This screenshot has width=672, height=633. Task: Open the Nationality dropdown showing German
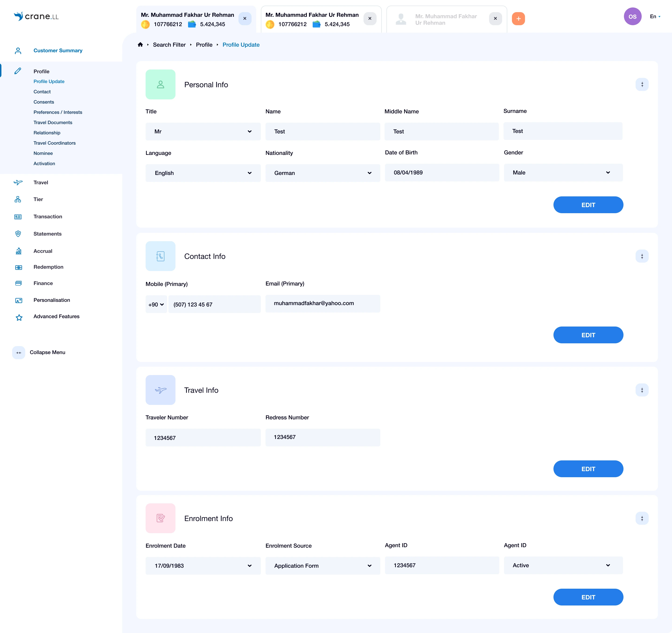click(322, 173)
